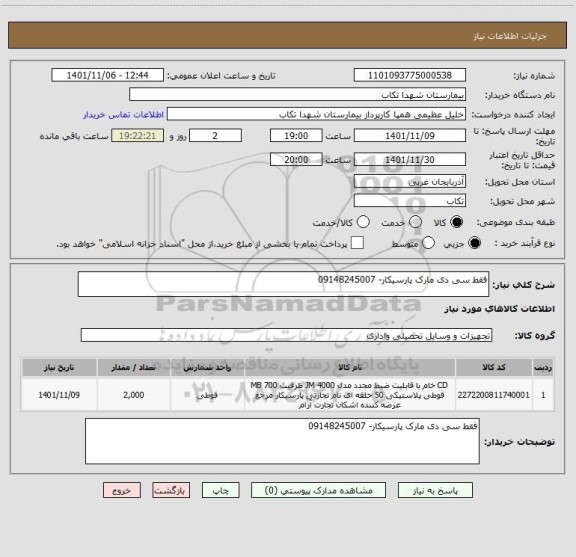Click the کد کالا column header
Image resolution: width=576 pixels, height=557 pixels.
click(x=494, y=367)
